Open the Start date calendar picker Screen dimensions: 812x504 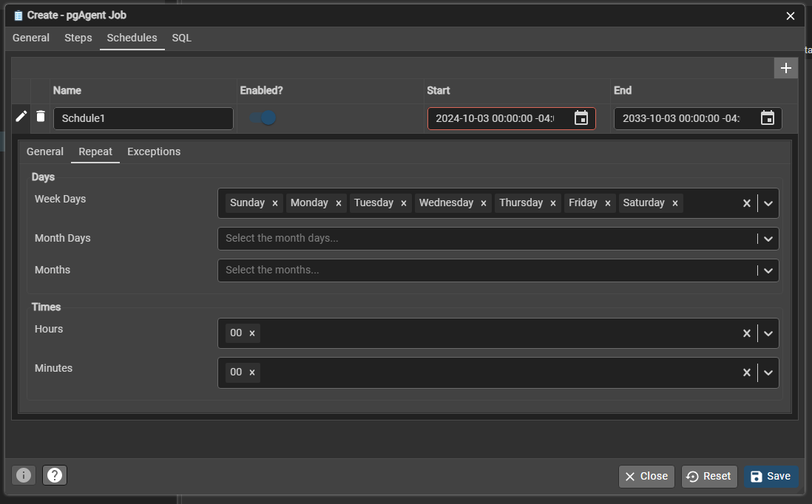click(581, 118)
